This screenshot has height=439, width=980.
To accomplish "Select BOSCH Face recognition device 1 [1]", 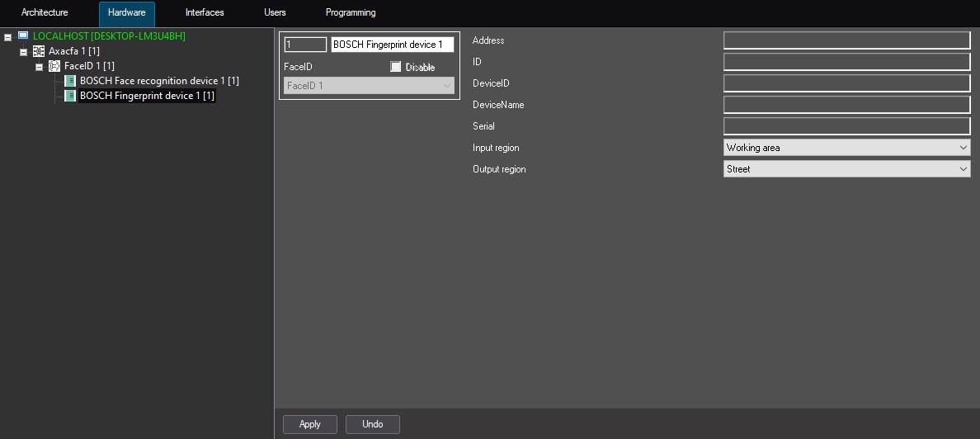I will (x=159, y=81).
